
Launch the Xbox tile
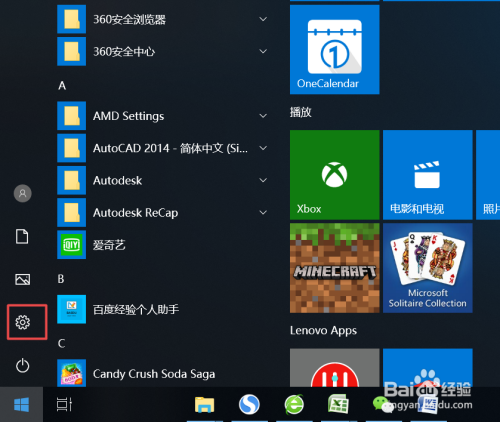[335, 175]
